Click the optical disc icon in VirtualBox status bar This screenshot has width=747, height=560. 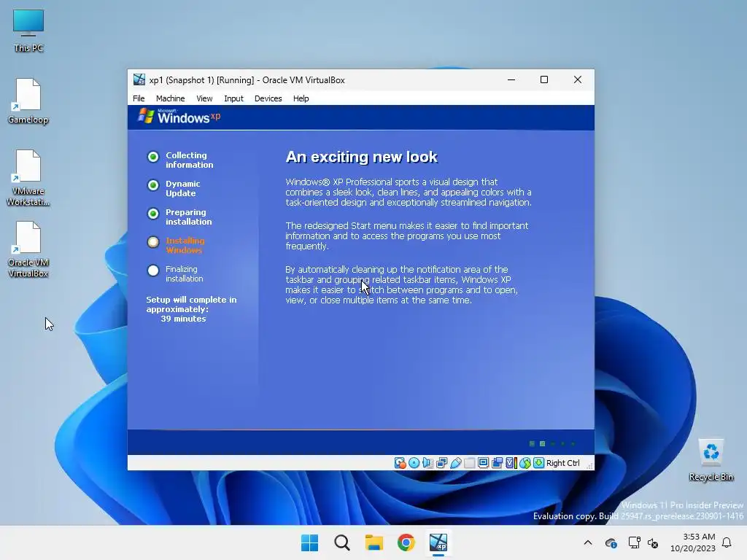click(x=414, y=463)
